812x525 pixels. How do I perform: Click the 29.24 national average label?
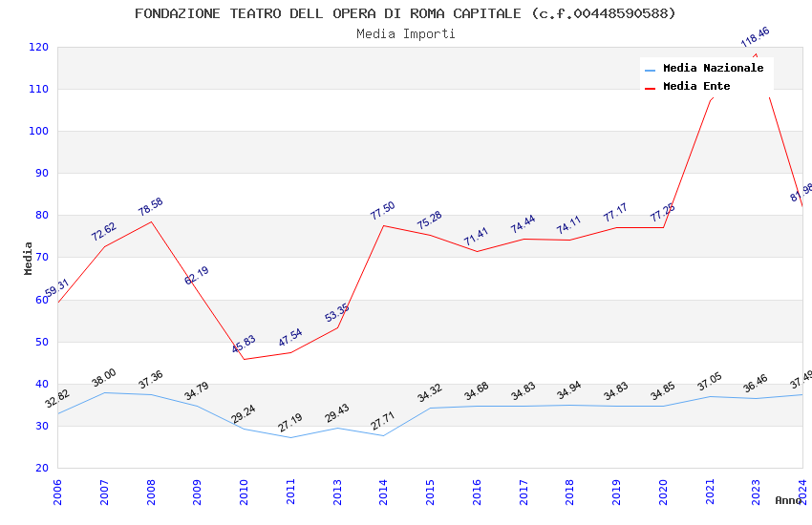coord(244,413)
